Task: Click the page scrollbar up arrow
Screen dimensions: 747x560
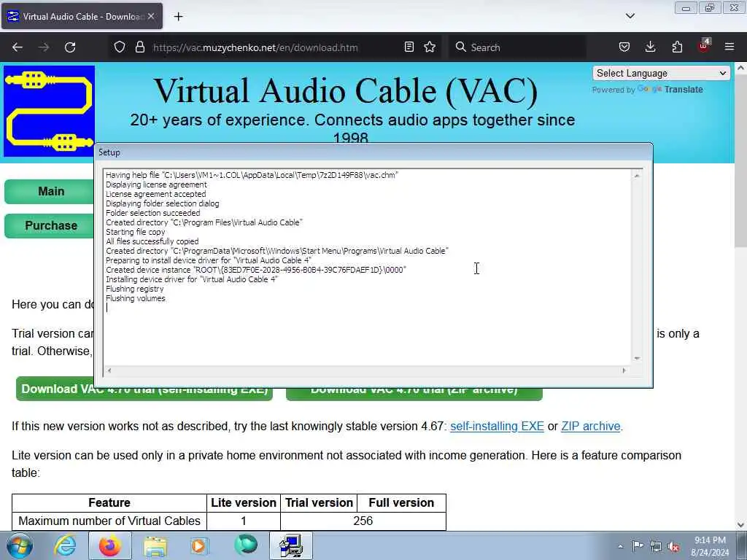Action: [740, 68]
